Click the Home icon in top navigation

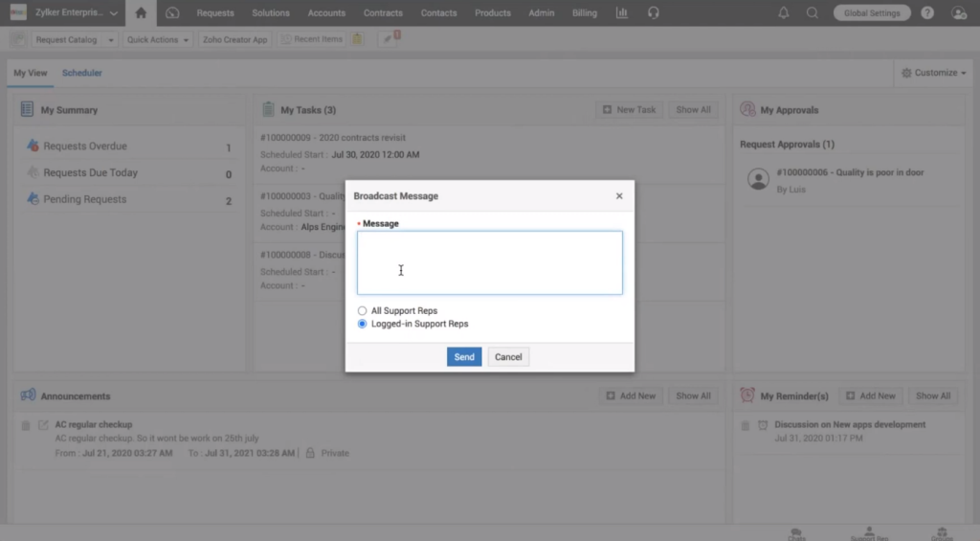click(142, 13)
